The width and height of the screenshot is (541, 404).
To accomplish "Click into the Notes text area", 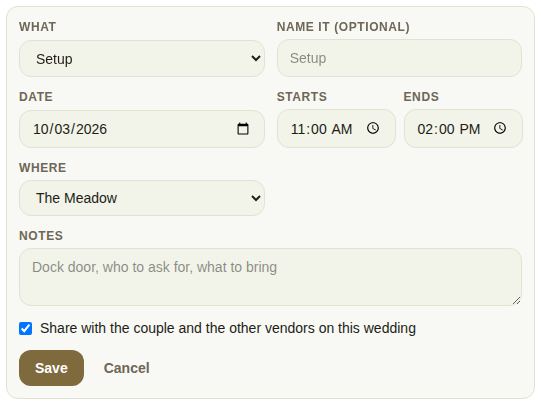I will (x=270, y=277).
